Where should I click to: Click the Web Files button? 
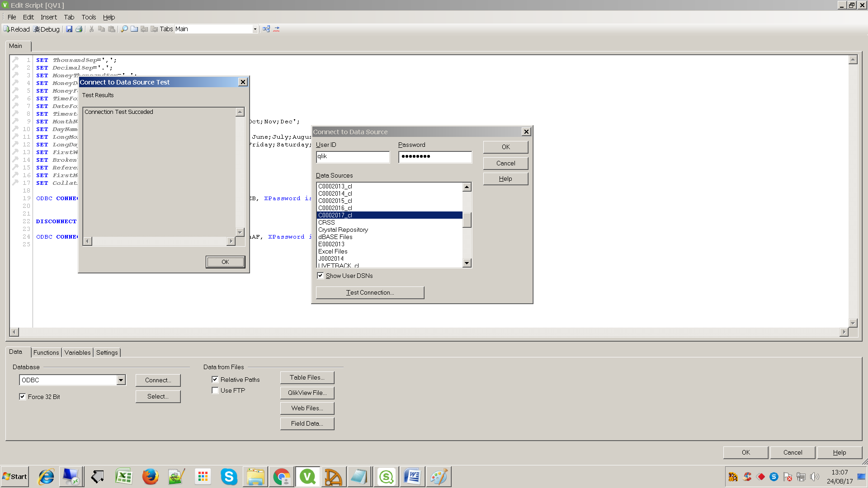pyautogui.click(x=307, y=408)
